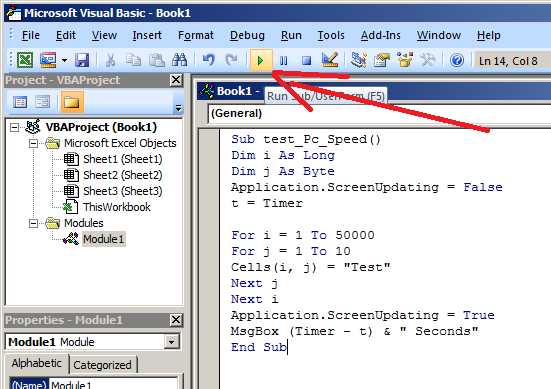Click the Insert UserForm toolbar icon
551x389 pixels.
coord(48,60)
